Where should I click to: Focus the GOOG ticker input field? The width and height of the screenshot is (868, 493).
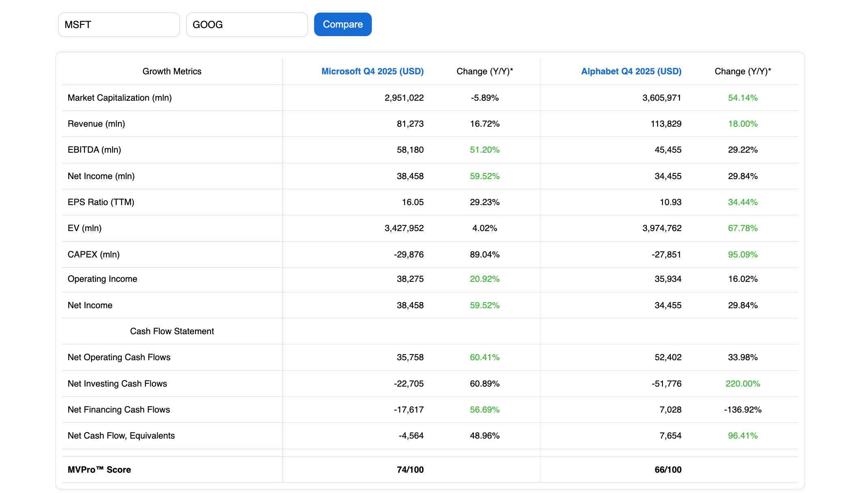pos(247,25)
